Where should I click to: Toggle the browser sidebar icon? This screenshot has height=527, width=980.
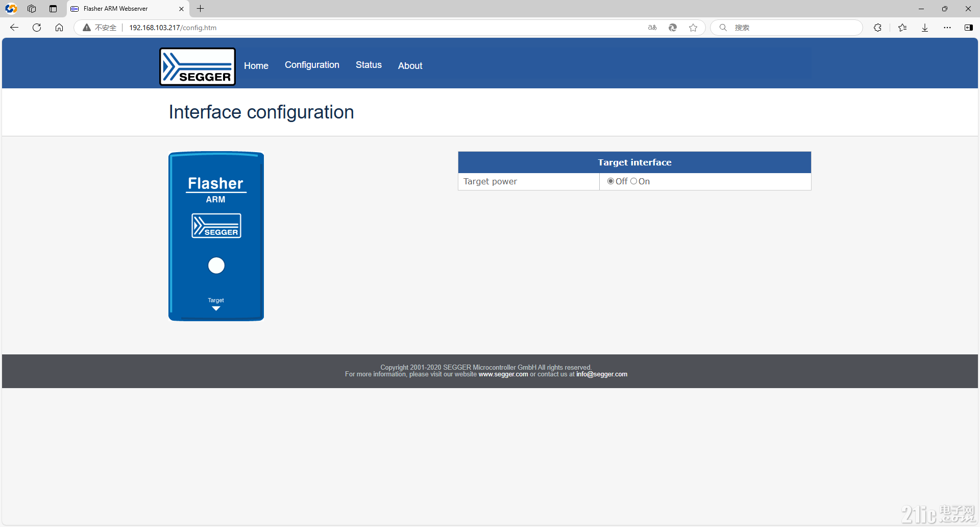(968, 28)
